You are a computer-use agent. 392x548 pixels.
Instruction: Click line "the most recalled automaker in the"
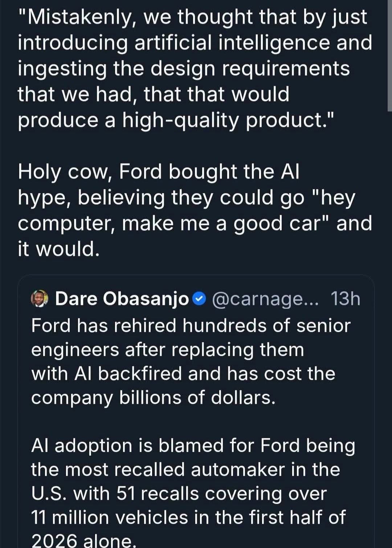(x=185, y=470)
